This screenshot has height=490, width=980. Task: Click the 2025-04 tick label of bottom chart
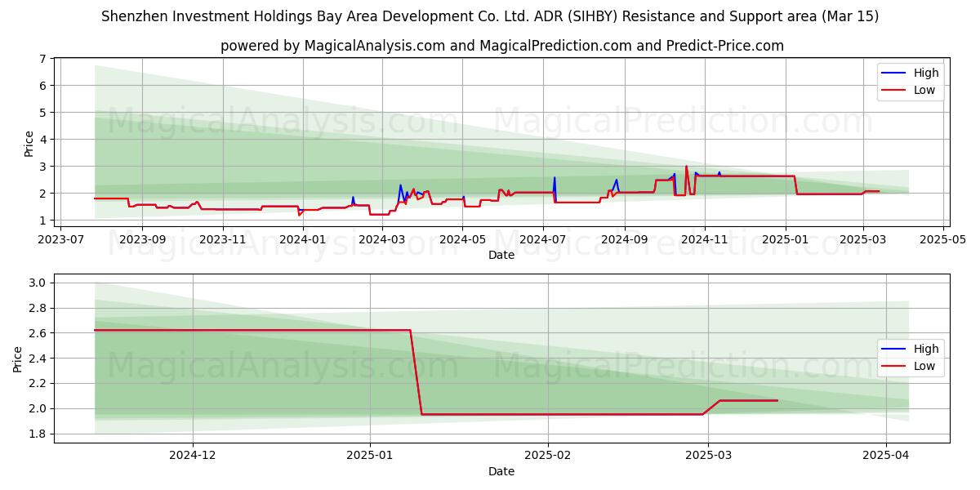886,456
